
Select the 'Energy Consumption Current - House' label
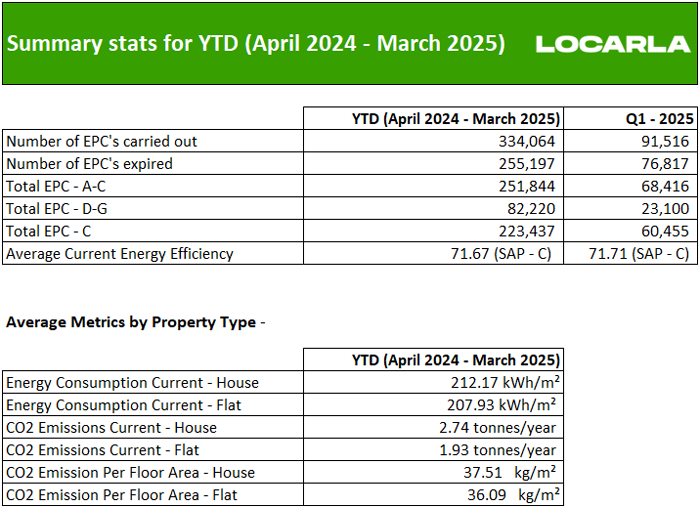point(133,383)
